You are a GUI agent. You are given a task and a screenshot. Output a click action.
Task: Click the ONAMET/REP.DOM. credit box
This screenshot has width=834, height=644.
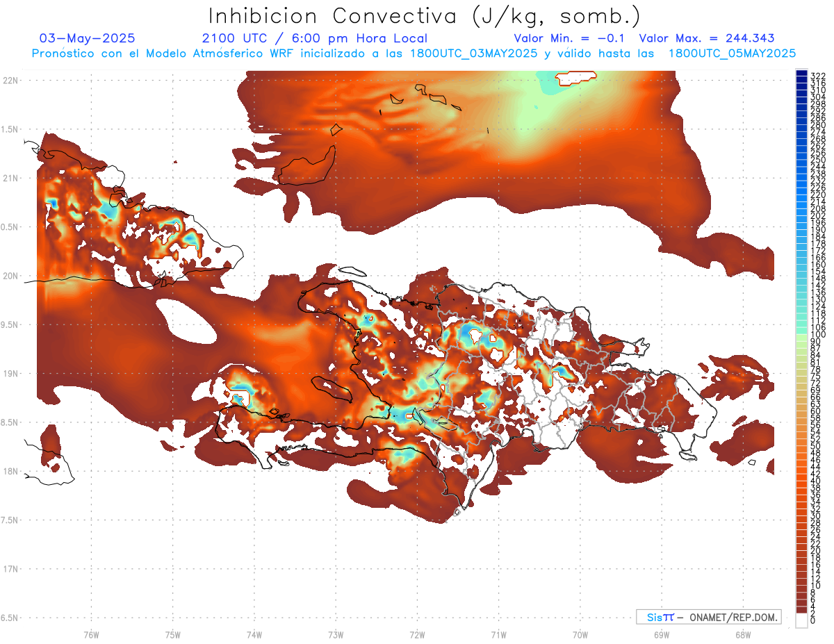pos(708,617)
